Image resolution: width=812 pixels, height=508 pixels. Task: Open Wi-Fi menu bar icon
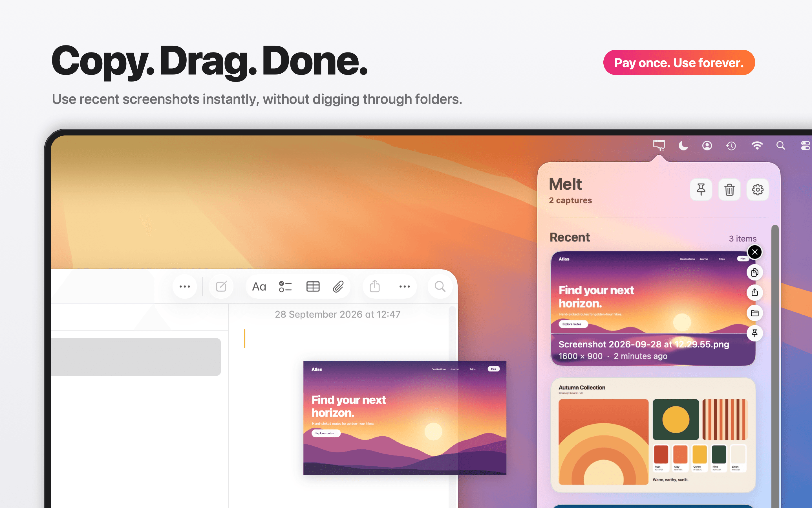[757, 145]
